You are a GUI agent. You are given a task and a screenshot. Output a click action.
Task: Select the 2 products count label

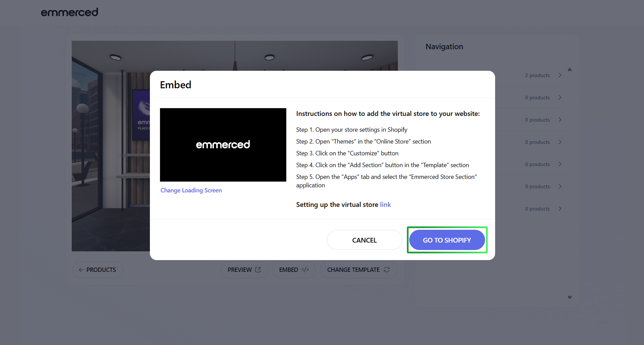tap(537, 75)
